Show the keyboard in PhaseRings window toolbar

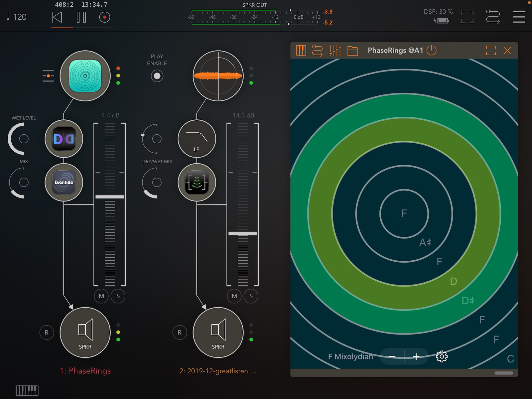click(x=301, y=51)
